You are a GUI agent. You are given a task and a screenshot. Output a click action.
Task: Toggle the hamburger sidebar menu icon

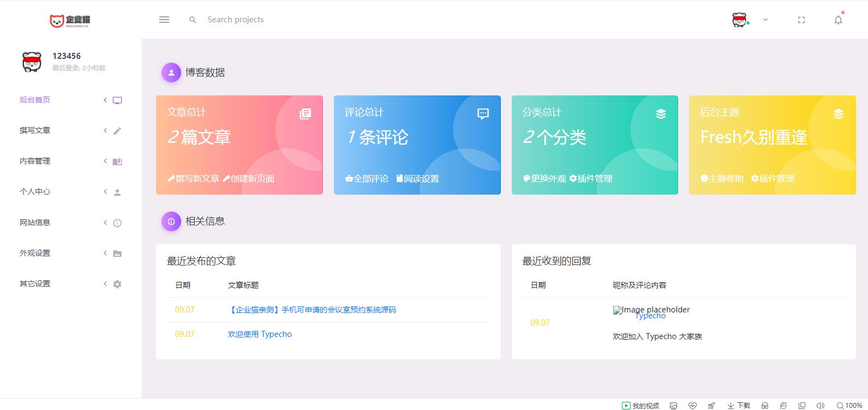click(x=164, y=20)
